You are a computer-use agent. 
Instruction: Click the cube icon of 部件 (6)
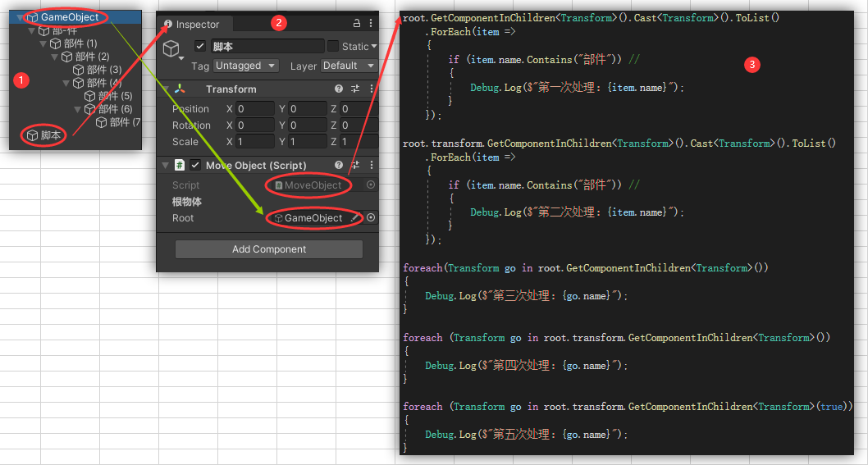point(89,109)
